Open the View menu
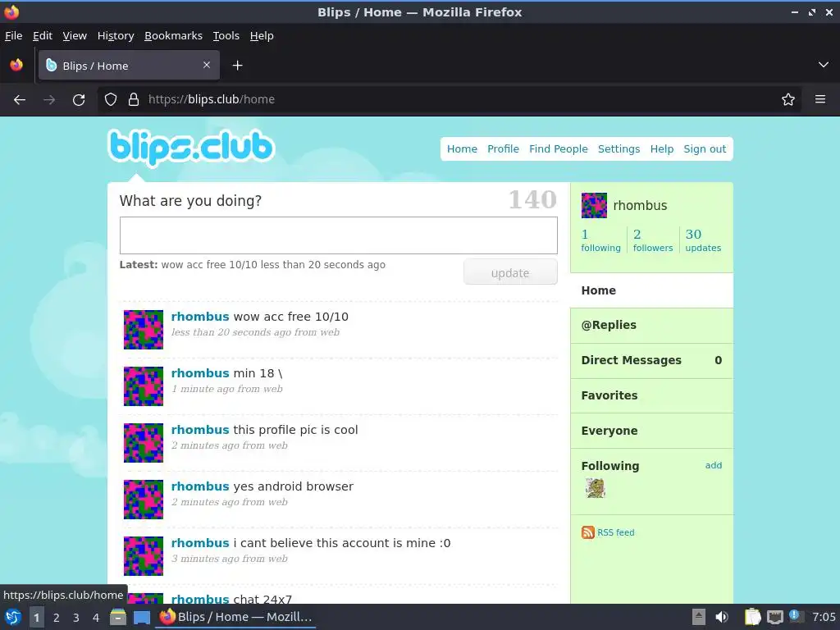 coord(75,36)
